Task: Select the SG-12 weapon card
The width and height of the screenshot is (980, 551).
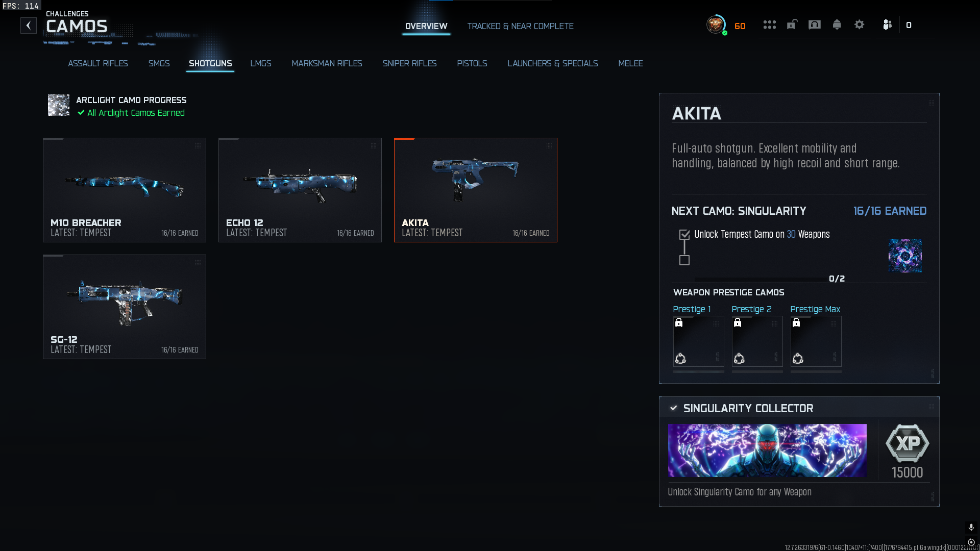Action: click(x=125, y=307)
